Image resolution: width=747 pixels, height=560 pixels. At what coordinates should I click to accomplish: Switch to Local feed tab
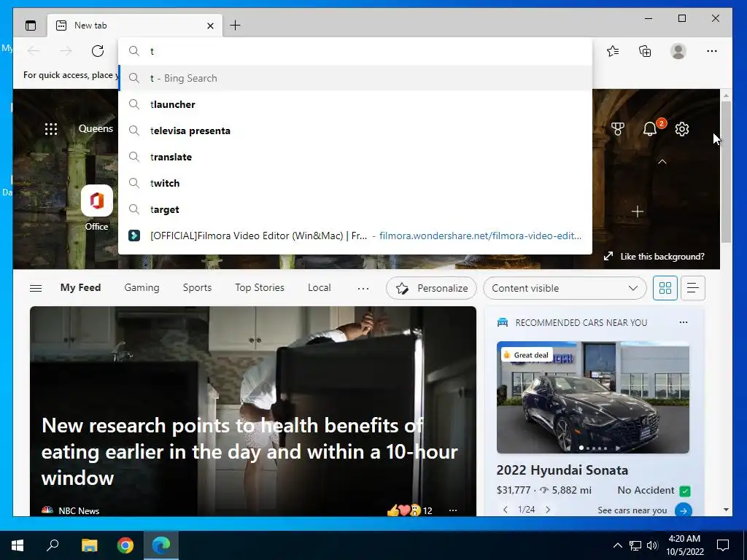(320, 287)
